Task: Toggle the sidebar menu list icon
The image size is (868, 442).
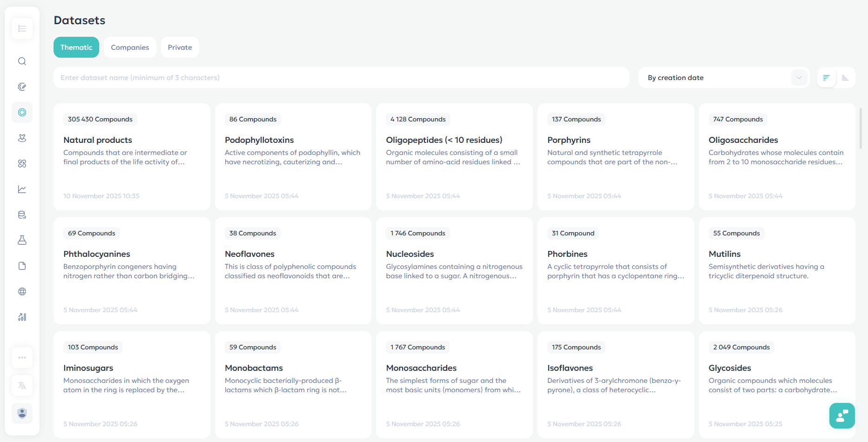Action: [x=22, y=29]
